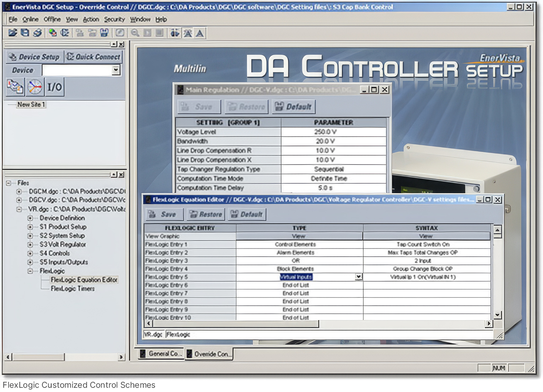Click the pin arrow icon on the upper Device Setup pane

point(114,44)
